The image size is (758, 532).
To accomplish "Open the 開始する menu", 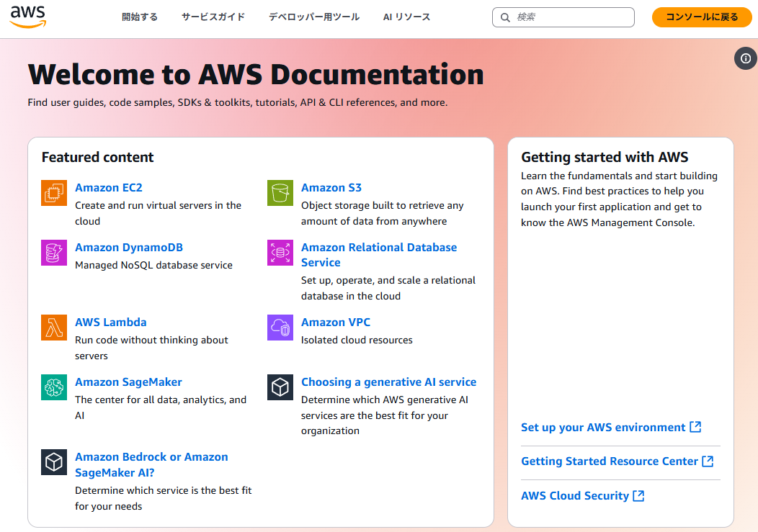I will (140, 17).
